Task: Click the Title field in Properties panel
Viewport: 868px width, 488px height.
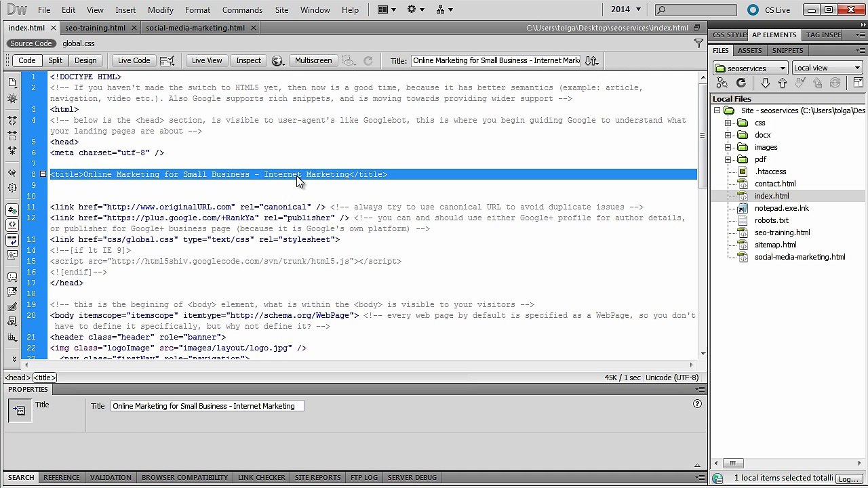Action: click(208, 406)
